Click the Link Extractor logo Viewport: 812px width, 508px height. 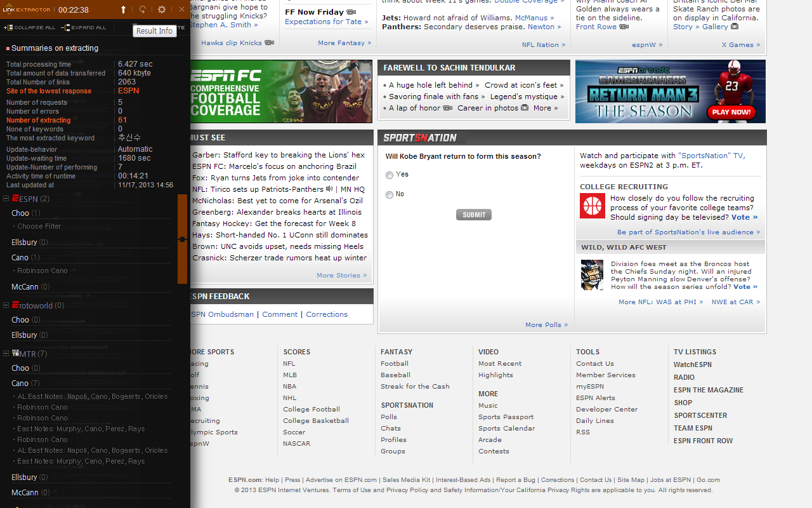[x=27, y=10]
